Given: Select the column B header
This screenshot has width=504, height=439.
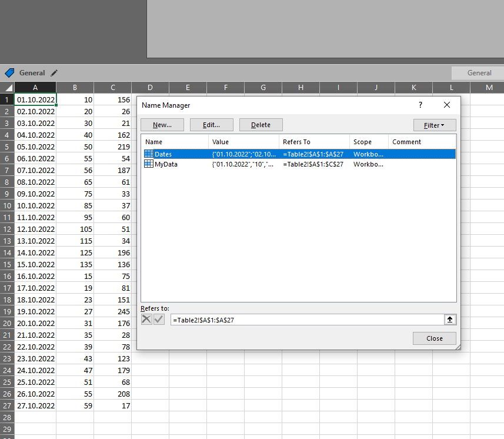Looking at the screenshot, I should tap(75, 88).
